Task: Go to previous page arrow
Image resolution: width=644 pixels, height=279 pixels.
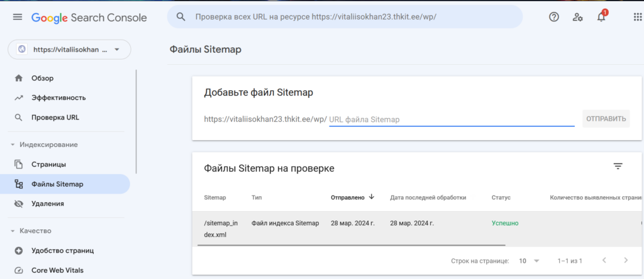Action: (604, 260)
